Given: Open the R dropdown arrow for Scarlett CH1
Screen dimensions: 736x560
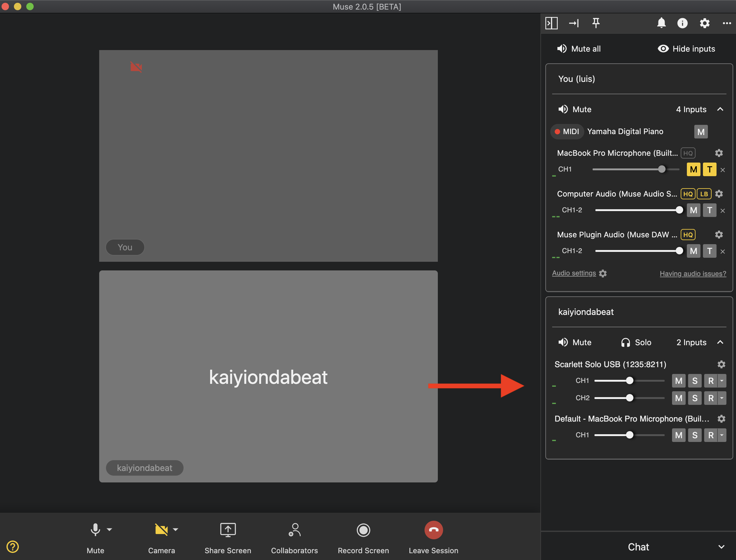Looking at the screenshot, I should 722,381.
